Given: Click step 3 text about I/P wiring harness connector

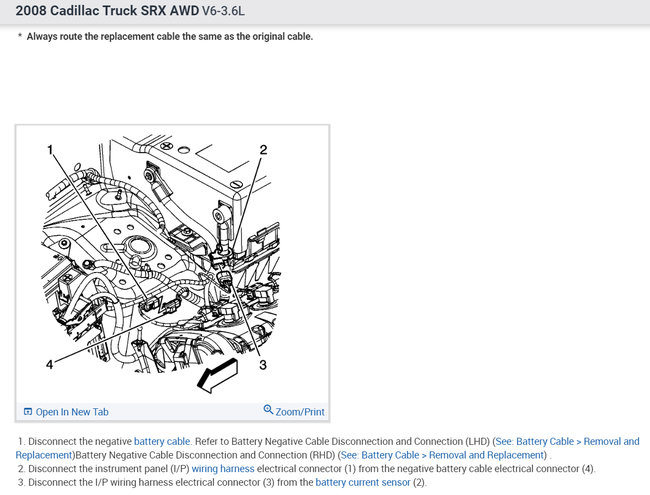Looking at the screenshot, I should tap(222, 482).
